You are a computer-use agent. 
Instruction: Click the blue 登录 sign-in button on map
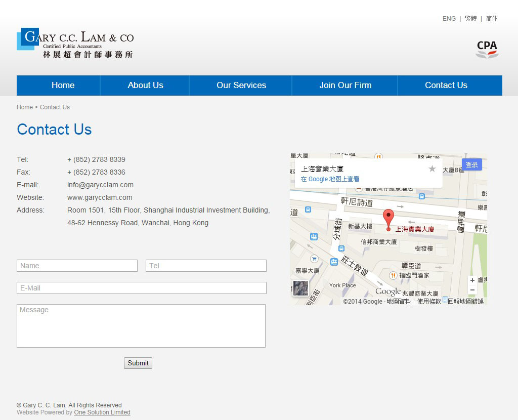pos(471,165)
